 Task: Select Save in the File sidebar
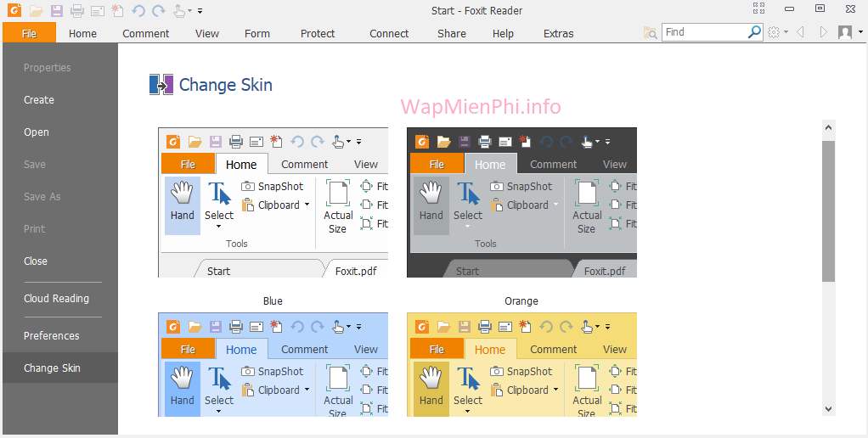60,165
